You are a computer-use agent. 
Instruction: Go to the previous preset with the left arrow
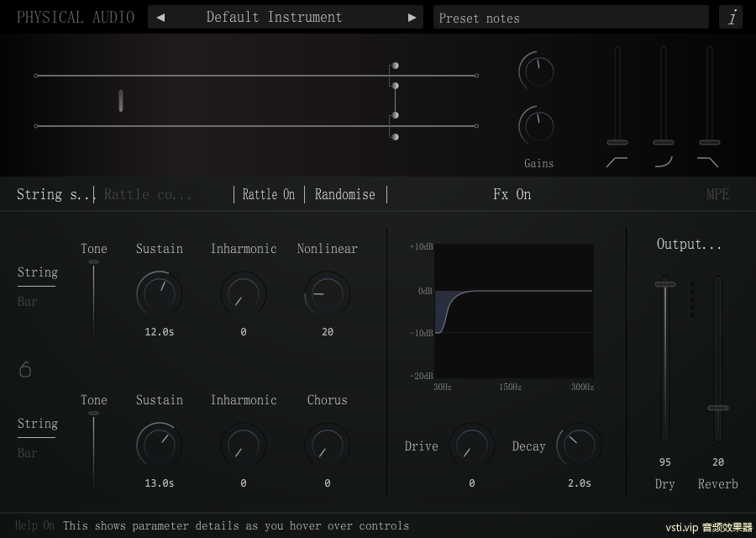[x=161, y=18]
